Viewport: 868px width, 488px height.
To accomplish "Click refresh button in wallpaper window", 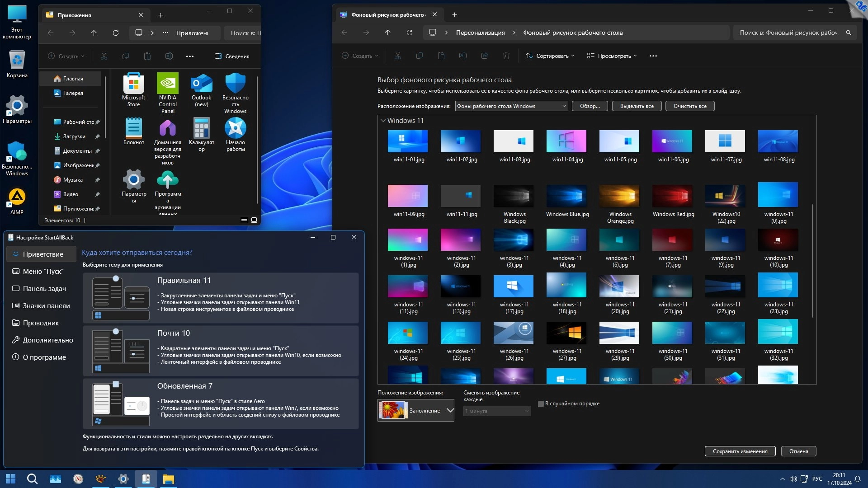I will [409, 33].
